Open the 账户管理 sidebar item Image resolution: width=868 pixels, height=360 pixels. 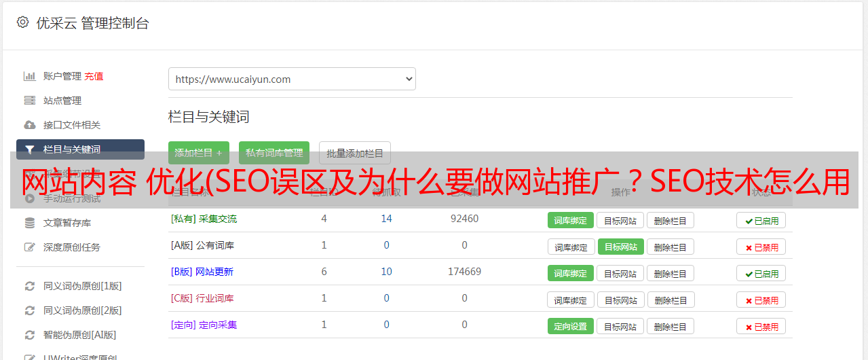click(62, 76)
